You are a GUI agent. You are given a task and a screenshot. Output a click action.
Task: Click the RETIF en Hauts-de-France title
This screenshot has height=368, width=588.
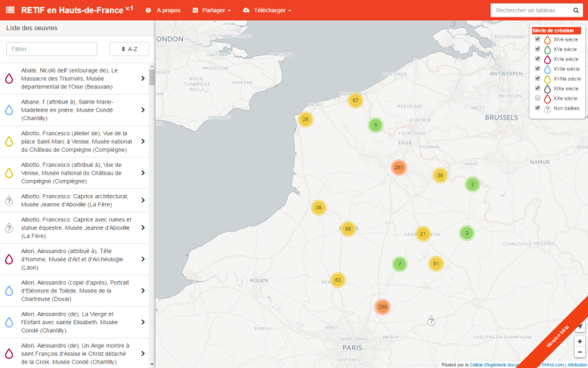tap(71, 10)
